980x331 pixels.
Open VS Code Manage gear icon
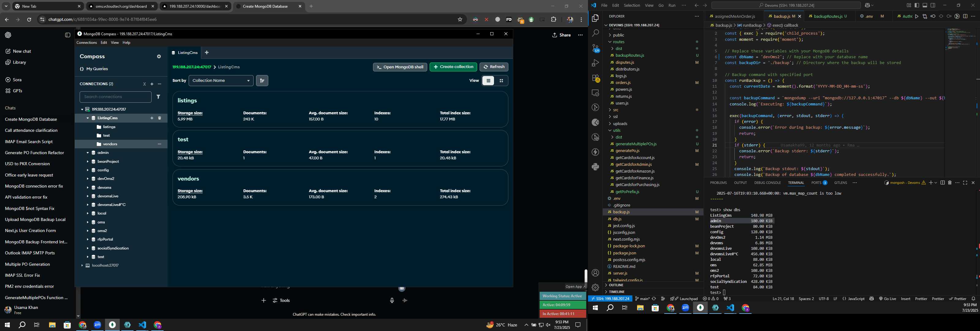595,287
